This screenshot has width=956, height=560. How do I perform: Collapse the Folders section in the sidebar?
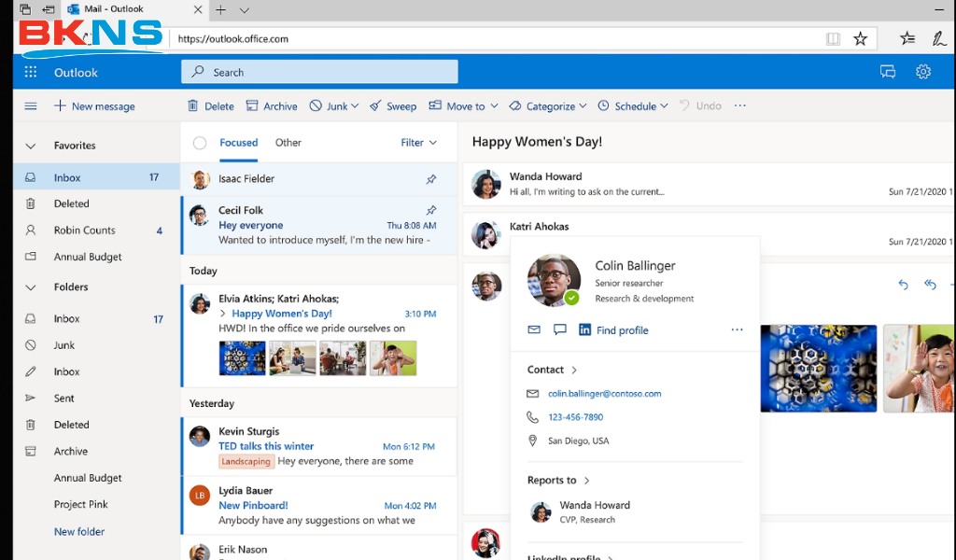point(30,287)
